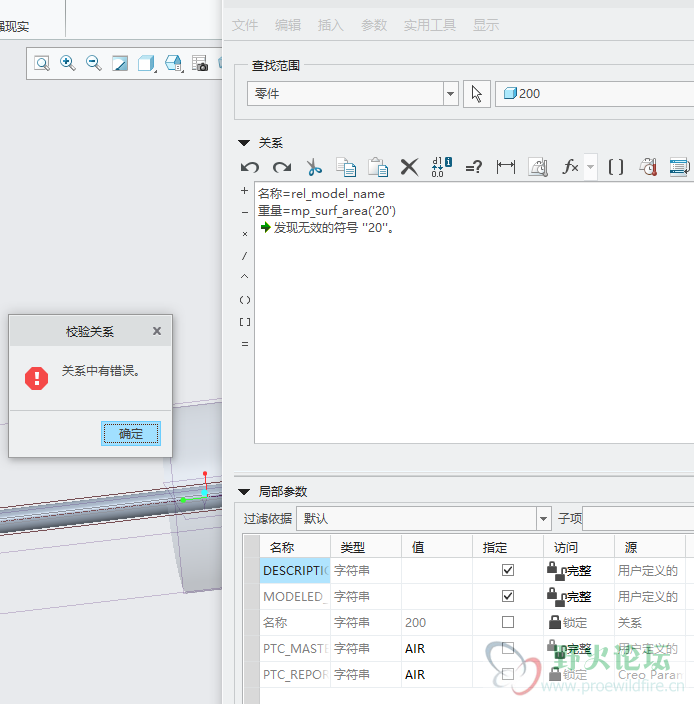694x704 pixels.
Task: Click the AIR value of PTC_MASTER row
Action: click(x=415, y=649)
